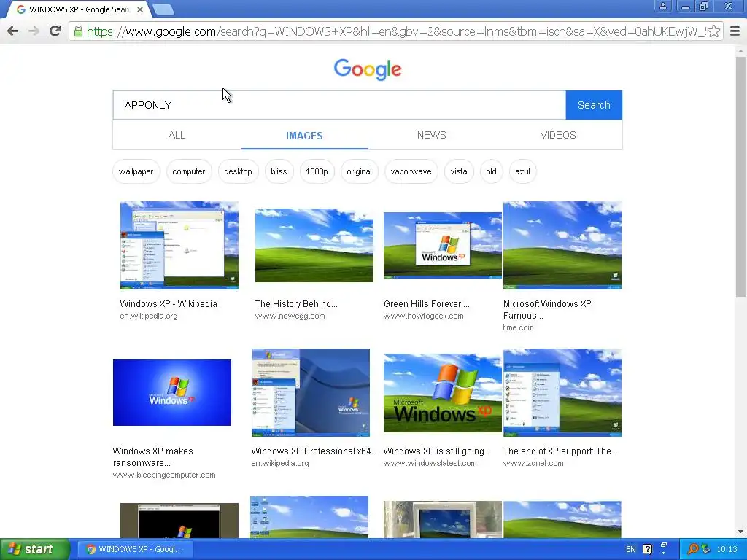Click the Windows XP makes ransomware... link
The width and height of the screenshot is (747, 560).
pyautogui.click(x=153, y=456)
